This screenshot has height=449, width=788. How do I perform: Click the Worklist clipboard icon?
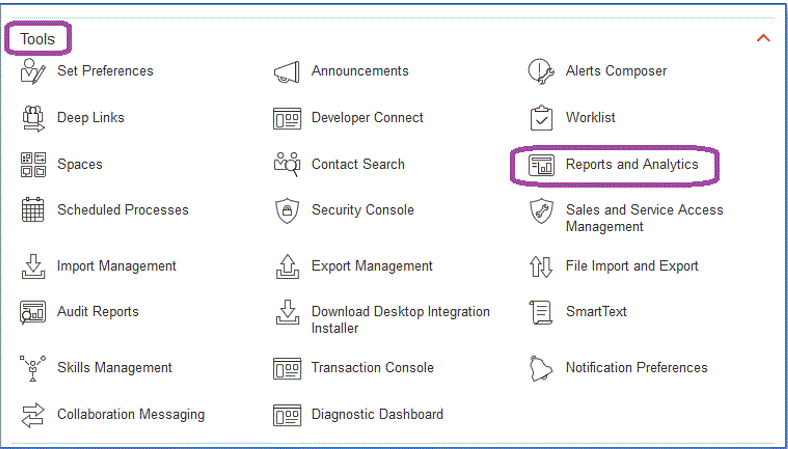541,118
